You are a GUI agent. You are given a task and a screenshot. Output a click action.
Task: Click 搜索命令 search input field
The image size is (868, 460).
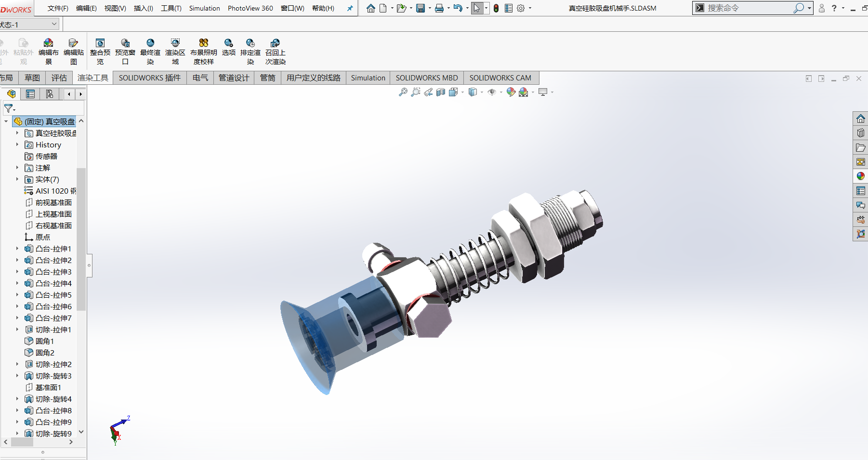[749, 8]
